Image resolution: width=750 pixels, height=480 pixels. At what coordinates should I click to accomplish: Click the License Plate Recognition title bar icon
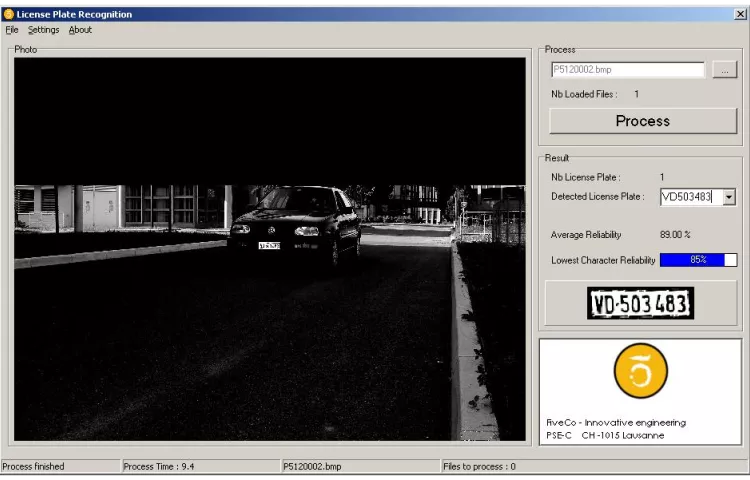pyautogui.click(x=9, y=14)
